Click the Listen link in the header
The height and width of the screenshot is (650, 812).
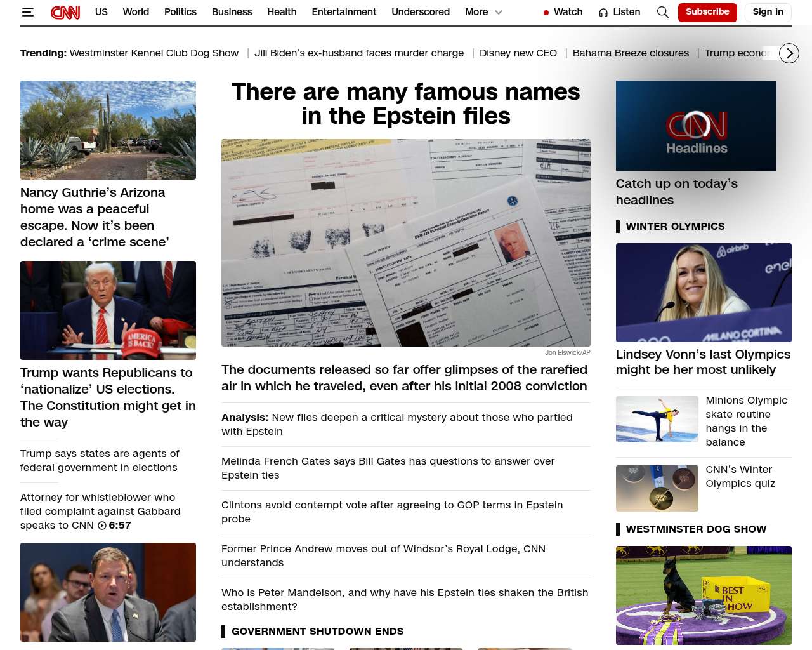coord(626,12)
